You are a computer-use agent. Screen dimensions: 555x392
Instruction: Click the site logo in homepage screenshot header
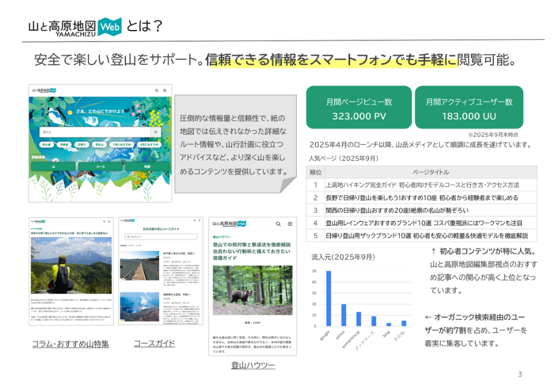[x=44, y=90]
